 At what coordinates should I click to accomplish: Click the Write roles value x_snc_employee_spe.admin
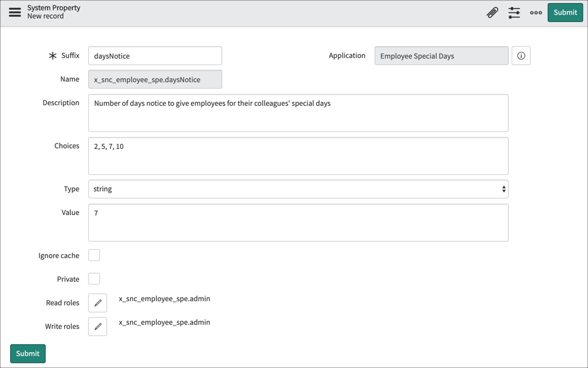pyautogui.click(x=164, y=323)
